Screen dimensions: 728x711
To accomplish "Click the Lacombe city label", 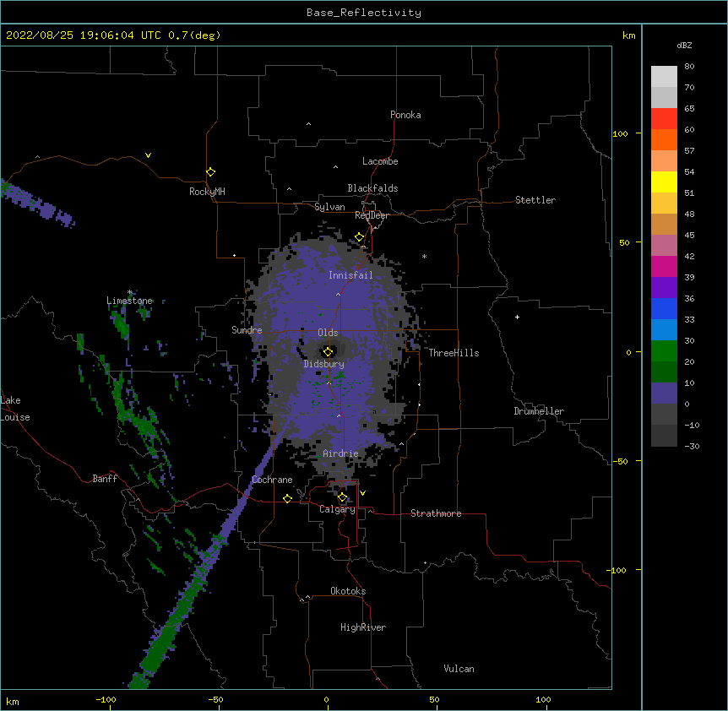I will (380, 161).
